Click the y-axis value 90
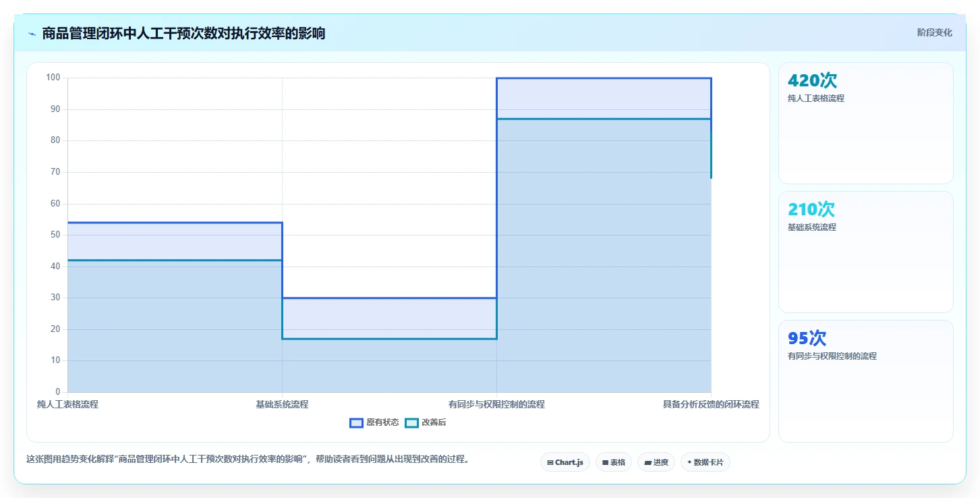 coord(55,109)
